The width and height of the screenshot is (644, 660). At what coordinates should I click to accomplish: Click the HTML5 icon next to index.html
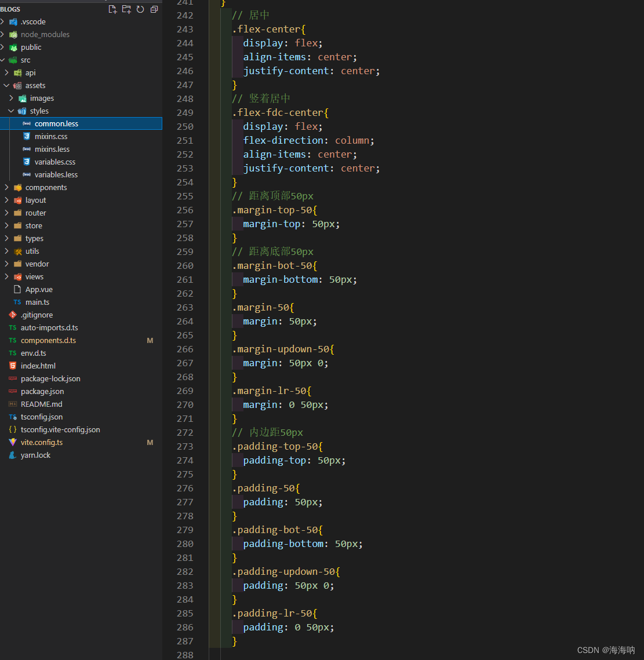13,366
